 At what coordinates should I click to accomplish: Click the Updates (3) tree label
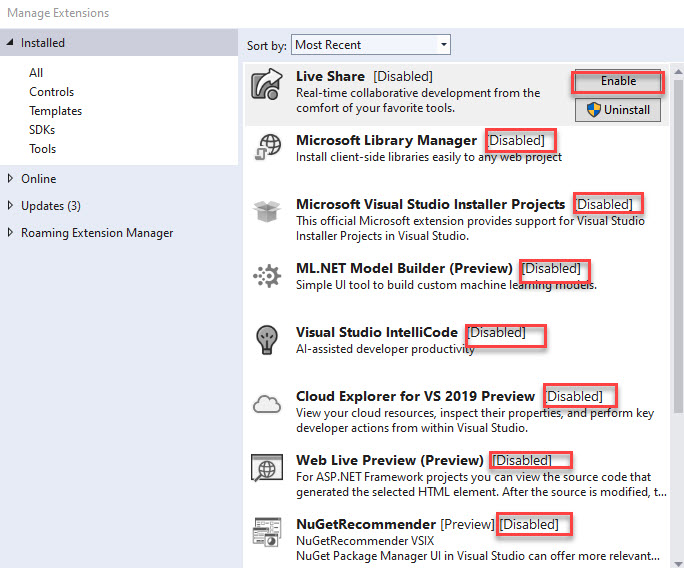(51, 206)
